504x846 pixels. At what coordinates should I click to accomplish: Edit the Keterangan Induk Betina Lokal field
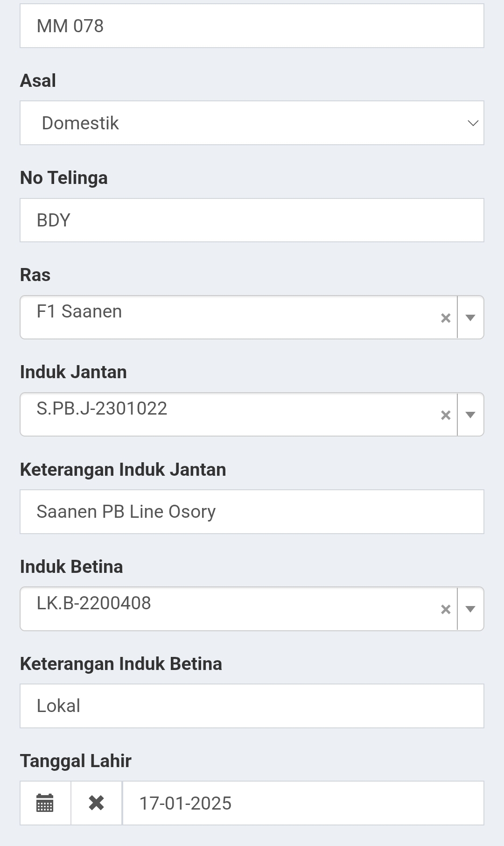click(x=252, y=706)
